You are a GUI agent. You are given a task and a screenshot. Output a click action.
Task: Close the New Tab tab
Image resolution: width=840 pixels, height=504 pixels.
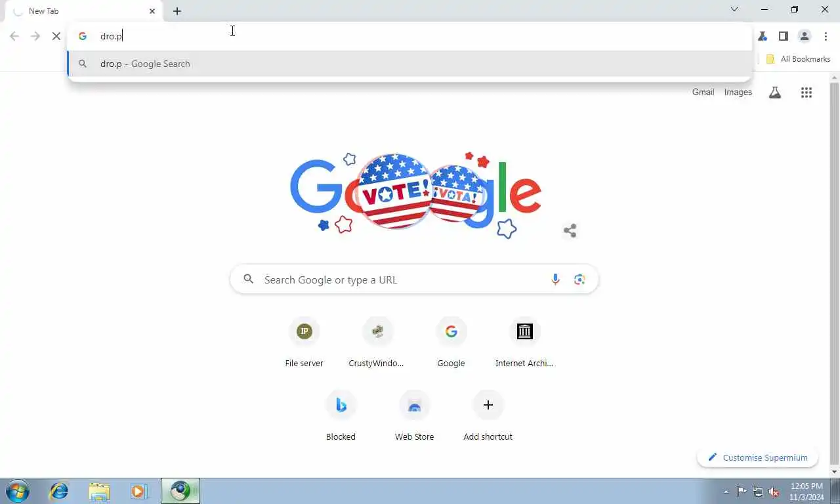tap(152, 11)
